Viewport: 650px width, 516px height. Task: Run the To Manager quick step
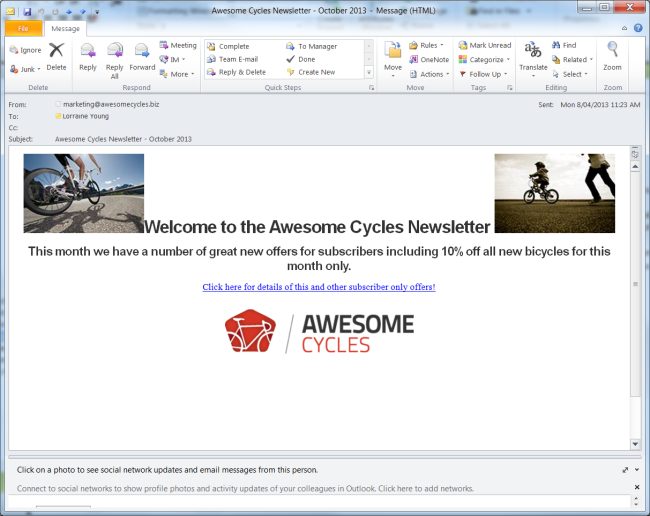[312, 46]
